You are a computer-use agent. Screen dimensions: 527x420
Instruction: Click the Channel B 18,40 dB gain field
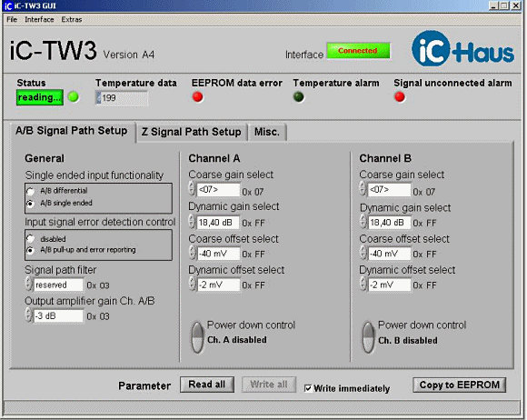click(390, 223)
